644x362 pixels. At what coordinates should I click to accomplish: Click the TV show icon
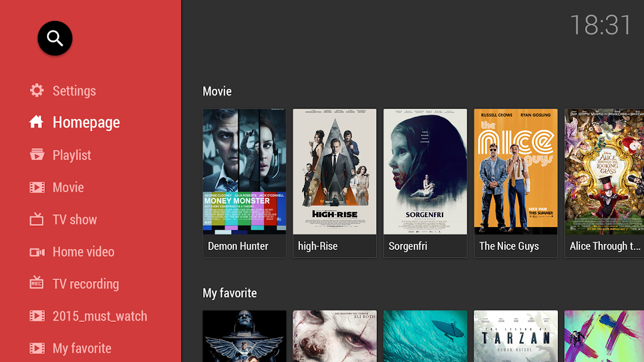pyautogui.click(x=37, y=219)
